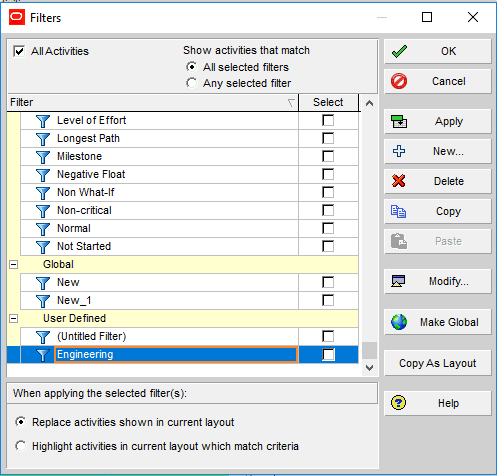This screenshot has width=497, height=476.
Task: Click the funnel icon beside Non-critical
Action: tap(43, 211)
